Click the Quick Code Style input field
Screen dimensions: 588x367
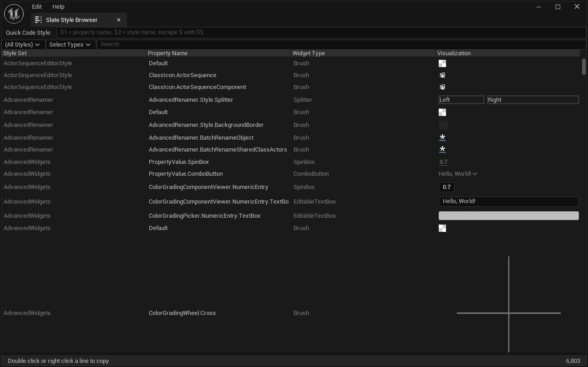pos(320,32)
